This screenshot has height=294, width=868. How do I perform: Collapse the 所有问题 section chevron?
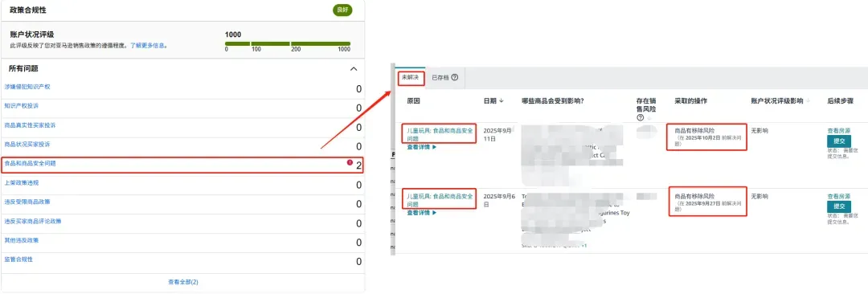(354, 68)
